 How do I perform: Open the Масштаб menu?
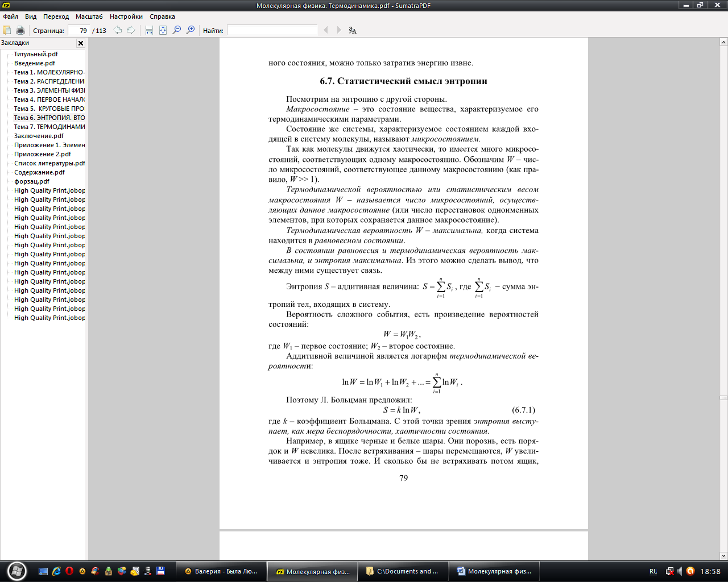pos(89,16)
